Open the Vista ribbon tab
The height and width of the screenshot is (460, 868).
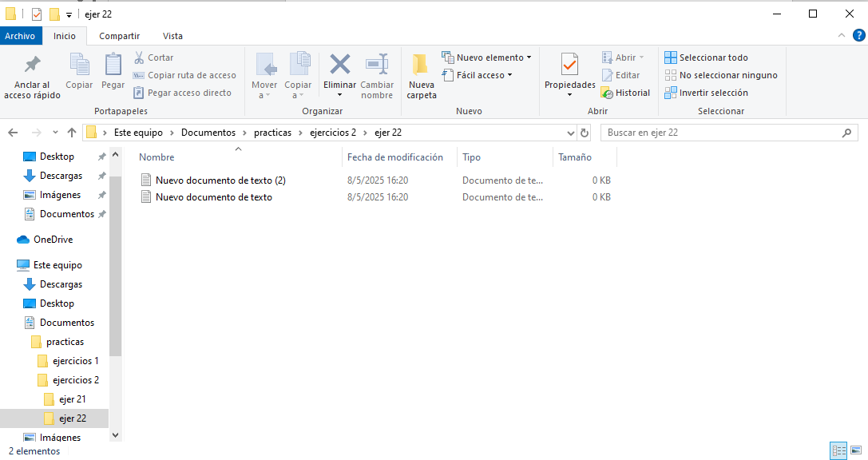click(172, 36)
